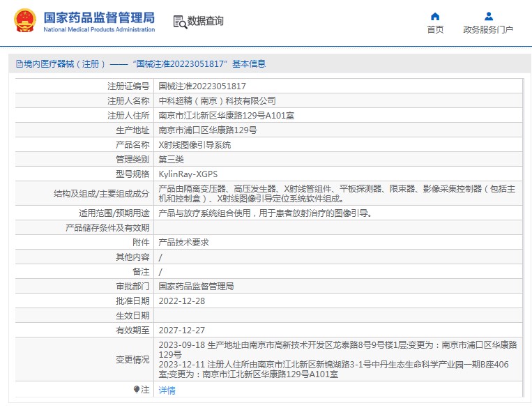The height and width of the screenshot is (410, 532).
Task: Click the 审批部门 row label
Action: [132, 287]
